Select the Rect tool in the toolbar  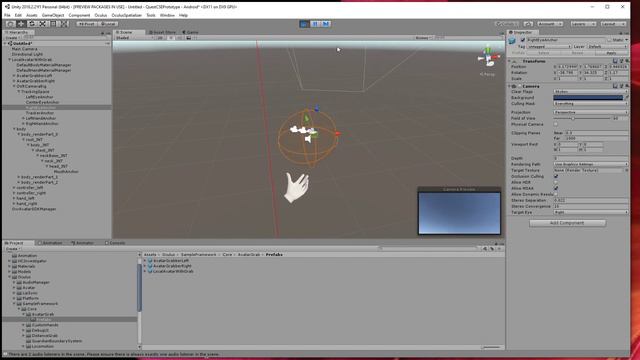click(53, 24)
